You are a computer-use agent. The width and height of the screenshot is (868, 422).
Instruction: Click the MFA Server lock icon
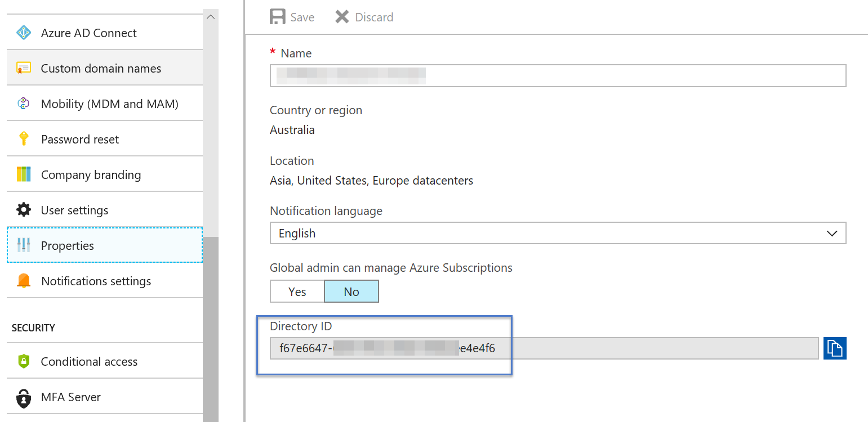(x=24, y=397)
